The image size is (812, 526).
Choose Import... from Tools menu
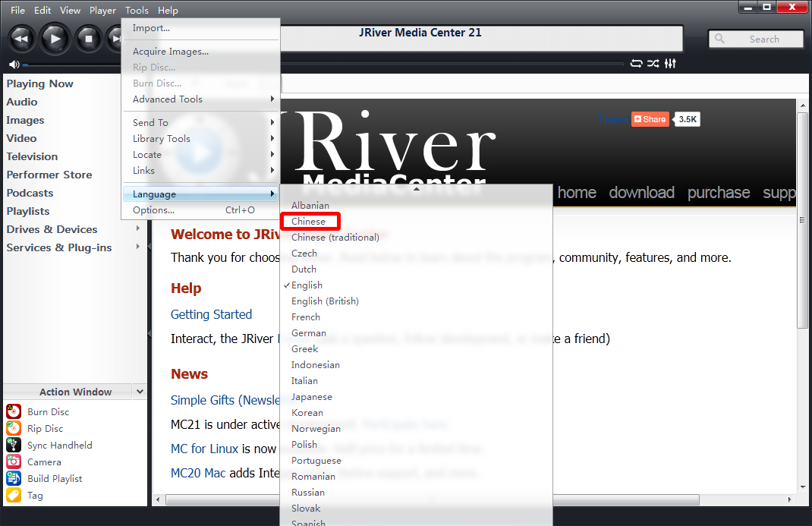[200, 28]
